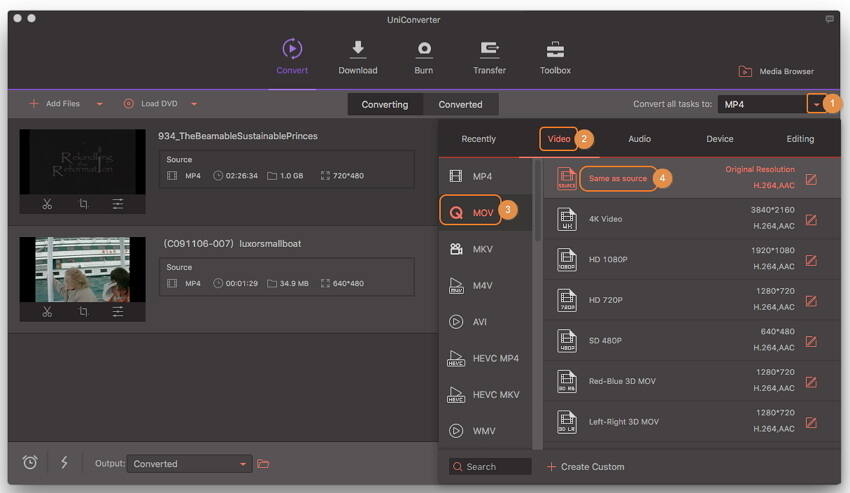850x493 pixels.
Task: Select the HD 1080P preset
Action: click(x=692, y=259)
